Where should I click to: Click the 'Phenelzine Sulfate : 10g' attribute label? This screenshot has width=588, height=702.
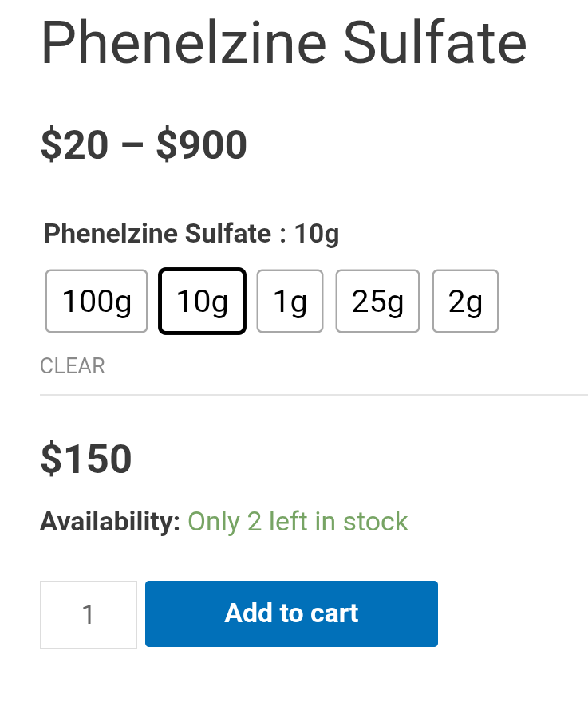[191, 234]
